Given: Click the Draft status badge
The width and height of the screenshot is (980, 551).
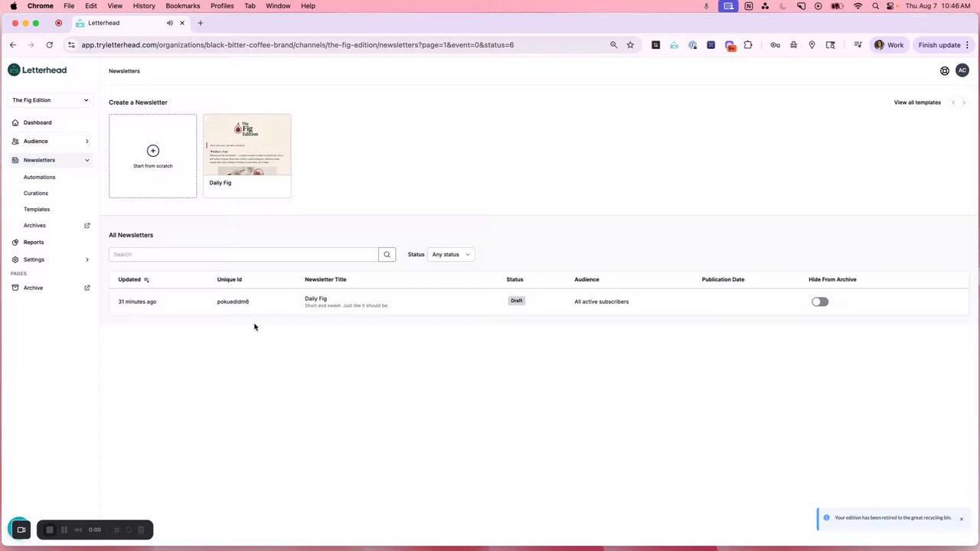Looking at the screenshot, I should (x=517, y=301).
